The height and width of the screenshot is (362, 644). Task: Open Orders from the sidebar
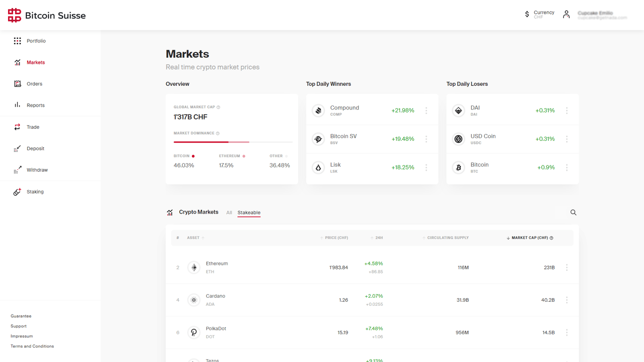tap(34, 84)
